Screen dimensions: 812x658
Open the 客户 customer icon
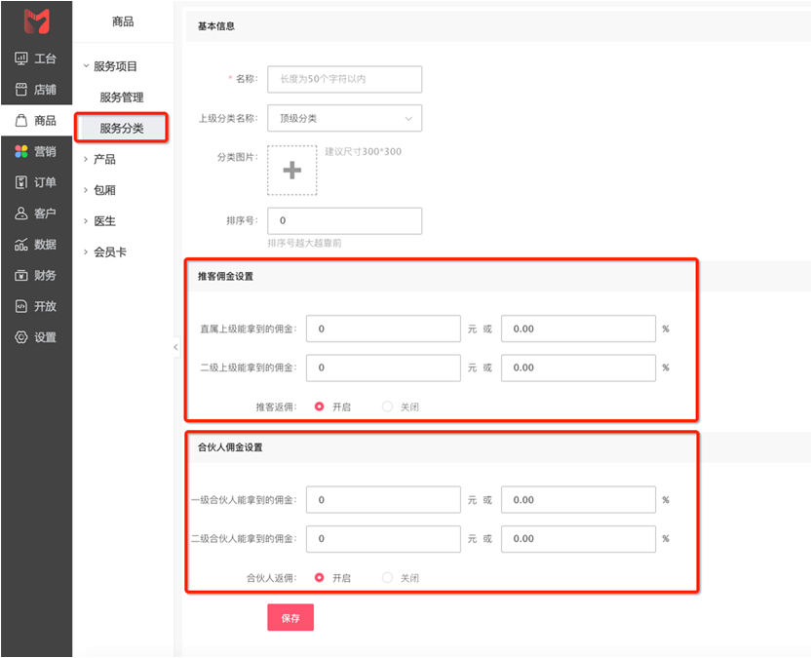pos(21,213)
